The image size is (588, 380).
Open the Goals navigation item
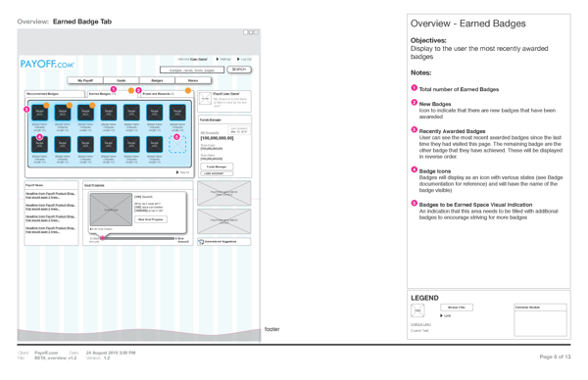[x=122, y=80]
